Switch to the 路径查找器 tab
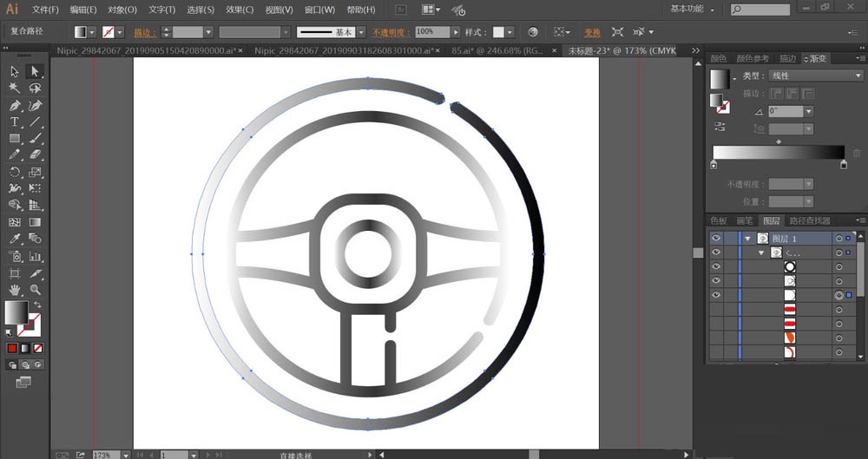 810,221
